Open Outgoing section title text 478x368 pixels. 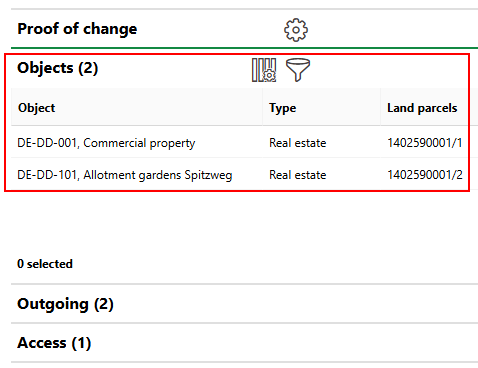click(65, 304)
